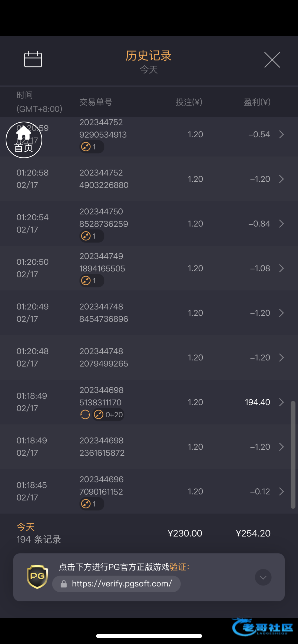This screenshot has width=298, height=644.
Task: Open the calendar date picker icon
Action: point(33,59)
